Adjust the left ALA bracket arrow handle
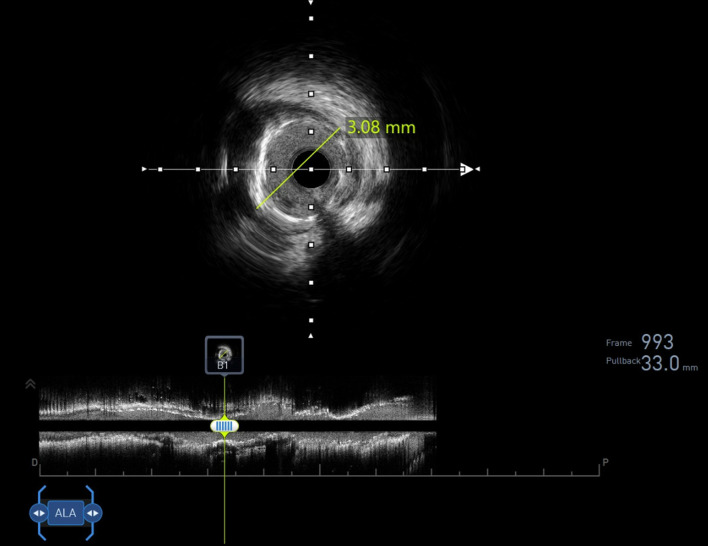The height and width of the screenshot is (546, 708). tap(39, 513)
